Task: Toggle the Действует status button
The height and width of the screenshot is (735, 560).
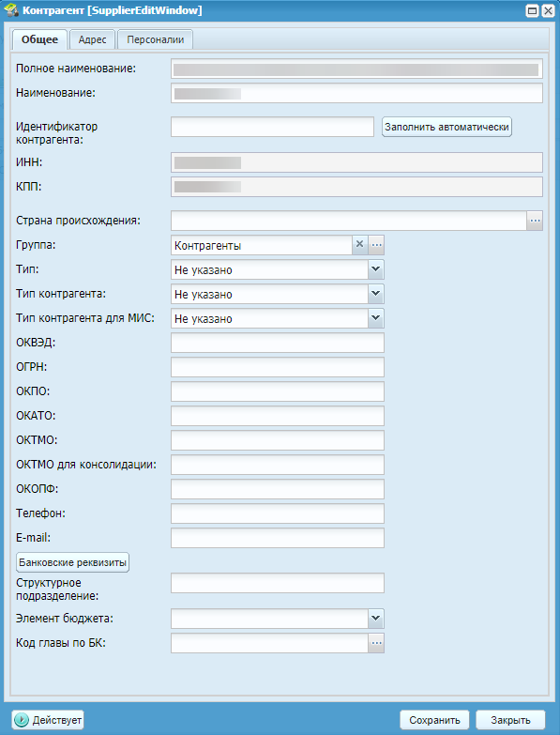Action: click(x=48, y=720)
